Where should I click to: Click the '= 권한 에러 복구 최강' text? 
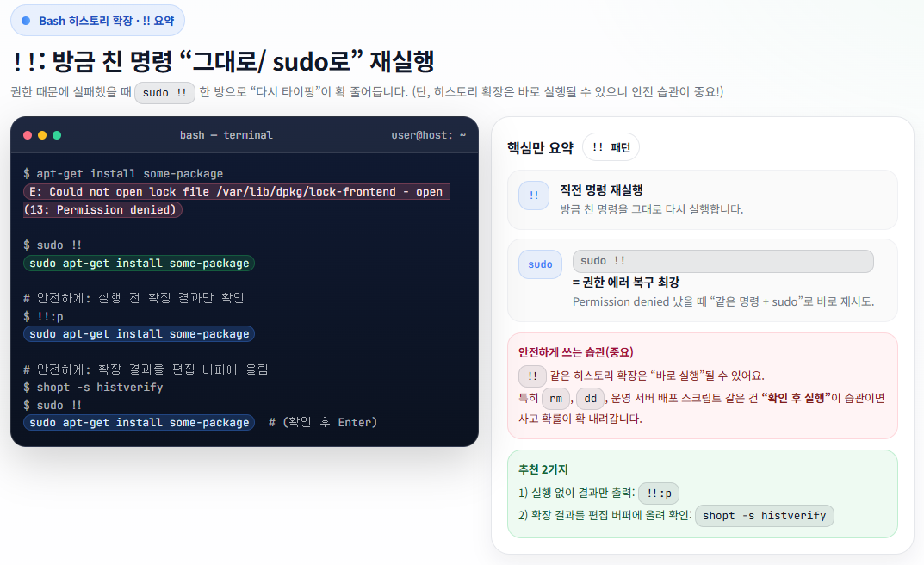click(x=626, y=282)
